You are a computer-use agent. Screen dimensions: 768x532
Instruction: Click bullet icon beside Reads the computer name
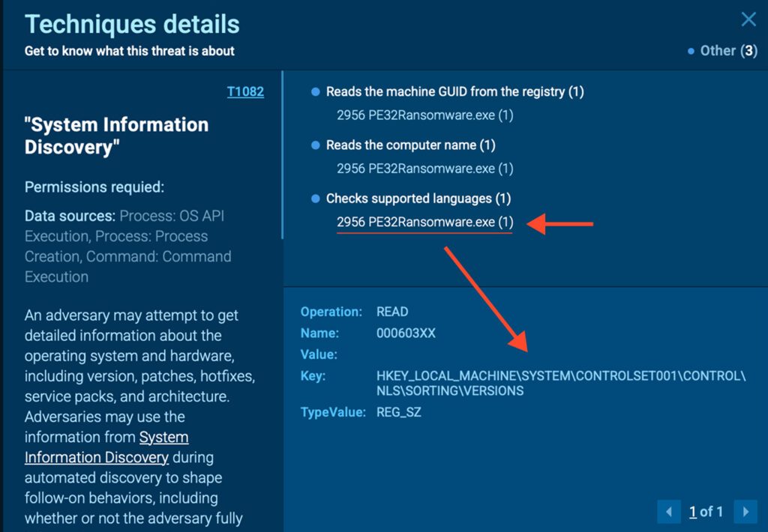coord(316,145)
